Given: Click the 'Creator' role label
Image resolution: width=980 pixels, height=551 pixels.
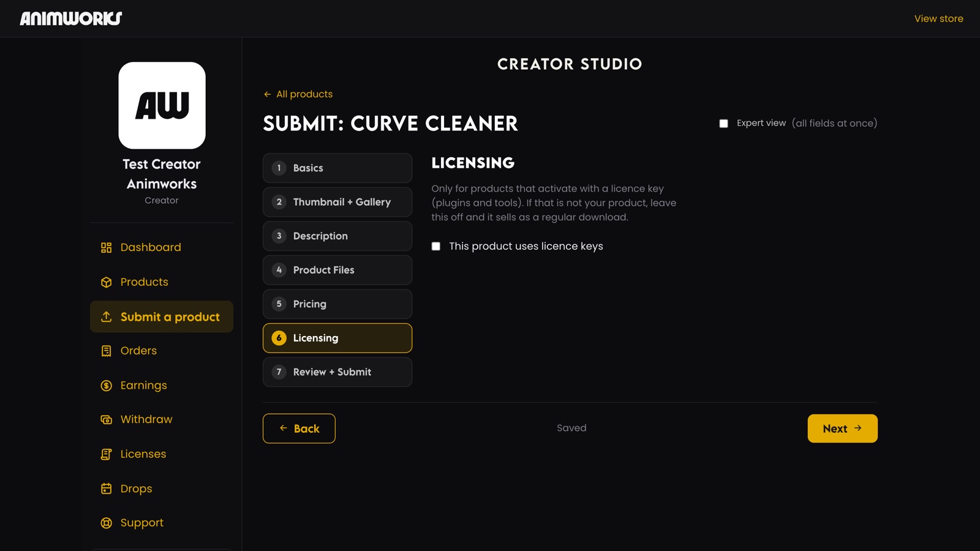Looking at the screenshot, I should (x=162, y=200).
